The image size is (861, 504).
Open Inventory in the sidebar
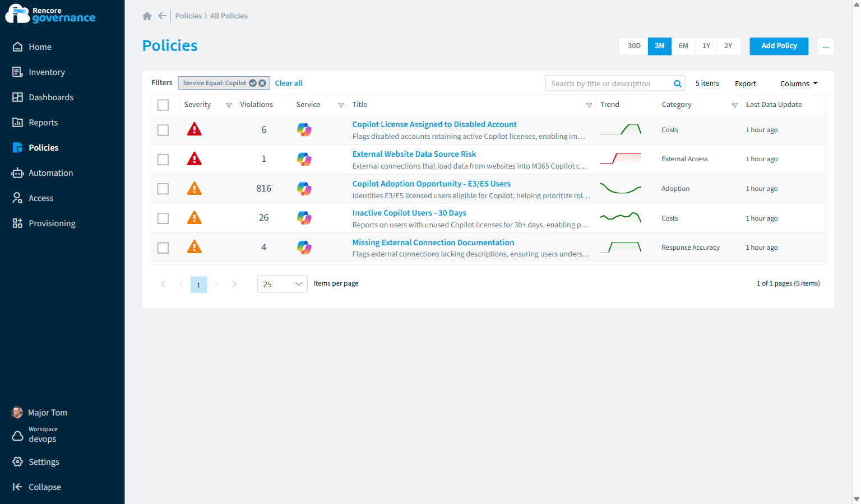pos(39,72)
